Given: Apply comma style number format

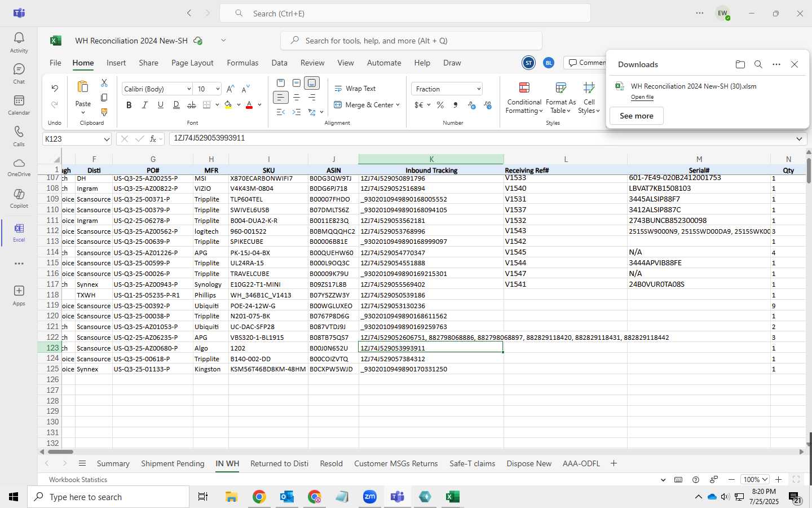Looking at the screenshot, I should tap(456, 105).
